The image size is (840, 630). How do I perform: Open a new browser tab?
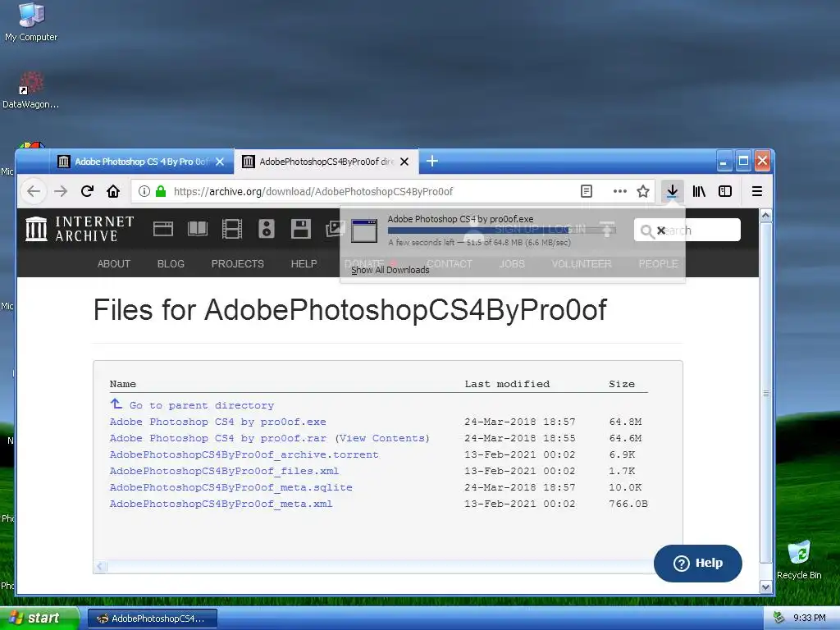[x=432, y=162]
